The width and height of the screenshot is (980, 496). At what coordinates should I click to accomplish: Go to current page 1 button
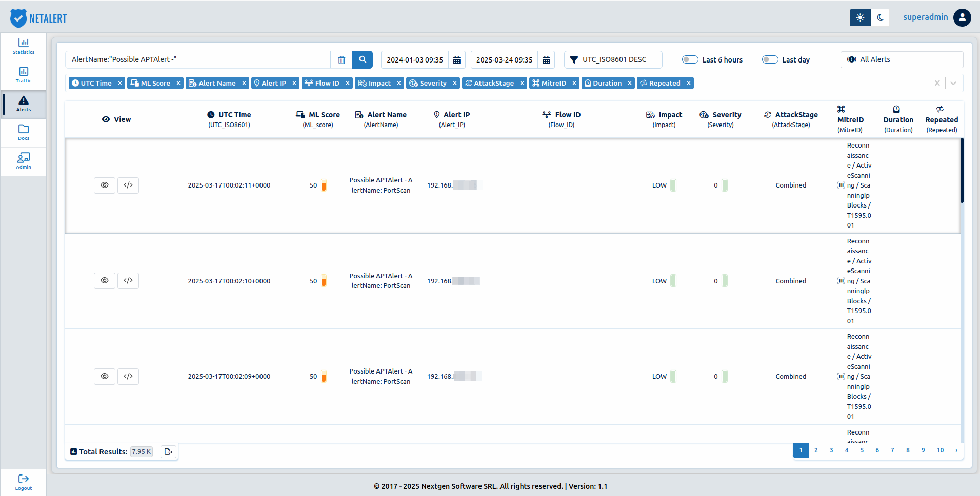pos(801,450)
